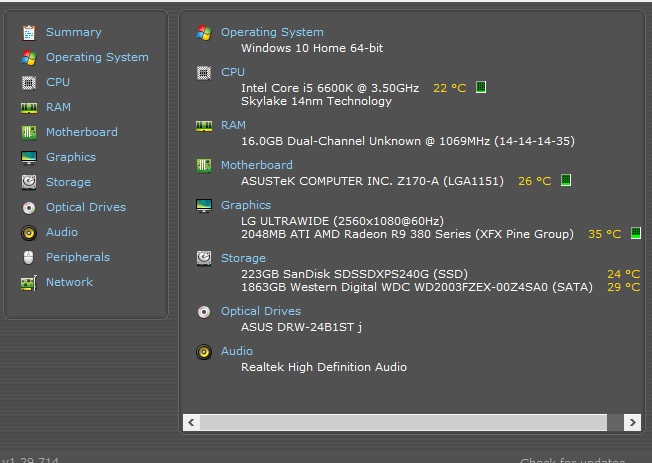Click Realtek High Definition Audio text
The height and width of the screenshot is (463, 652).
(324, 367)
